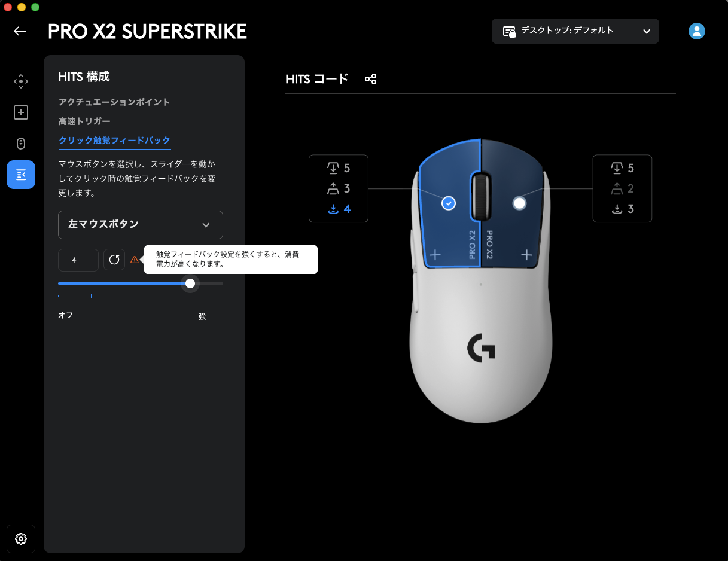This screenshot has height=561, width=728.
Task: Click the add-assignment plus icon in sidebar
Action: pos(21,112)
